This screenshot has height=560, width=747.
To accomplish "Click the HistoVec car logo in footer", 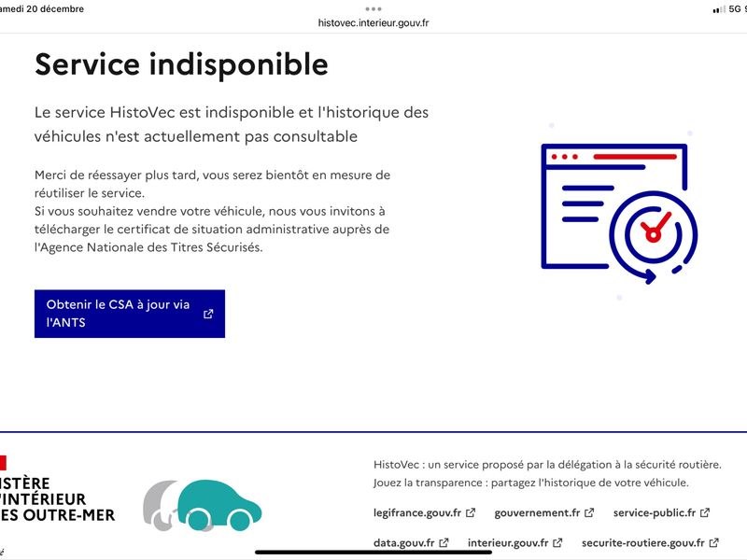I will (201, 505).
